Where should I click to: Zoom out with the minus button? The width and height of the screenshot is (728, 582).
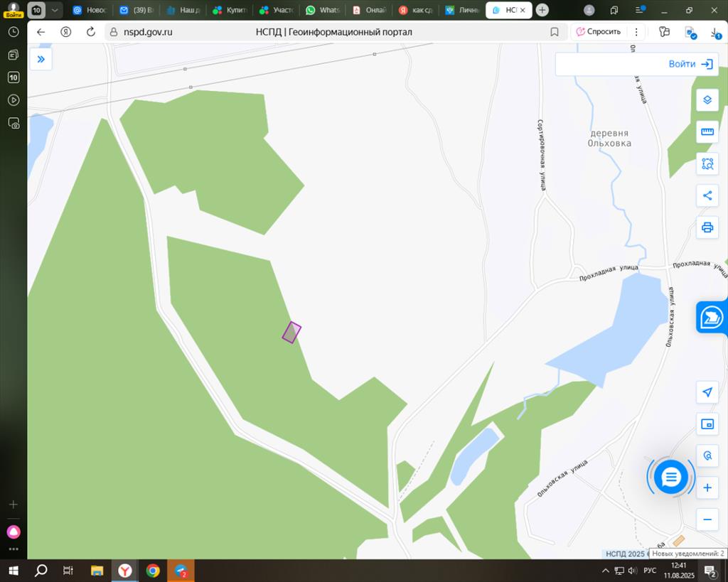click(x=707, y=519)
